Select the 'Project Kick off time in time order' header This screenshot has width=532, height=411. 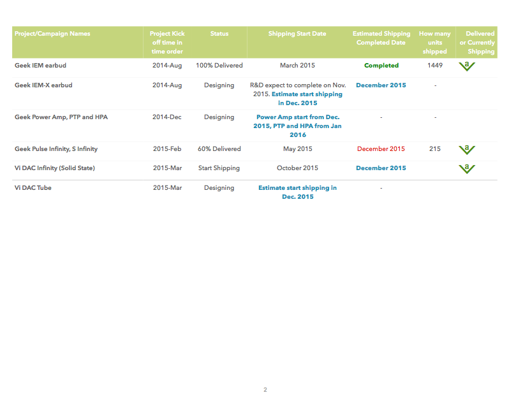pyautogui.click(x=167, y=42)
